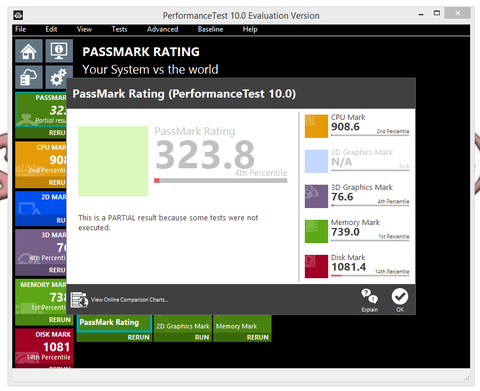Click the CPU Mark 908.6 score
This screenshot has height=391, width=480.
[345, 127]
